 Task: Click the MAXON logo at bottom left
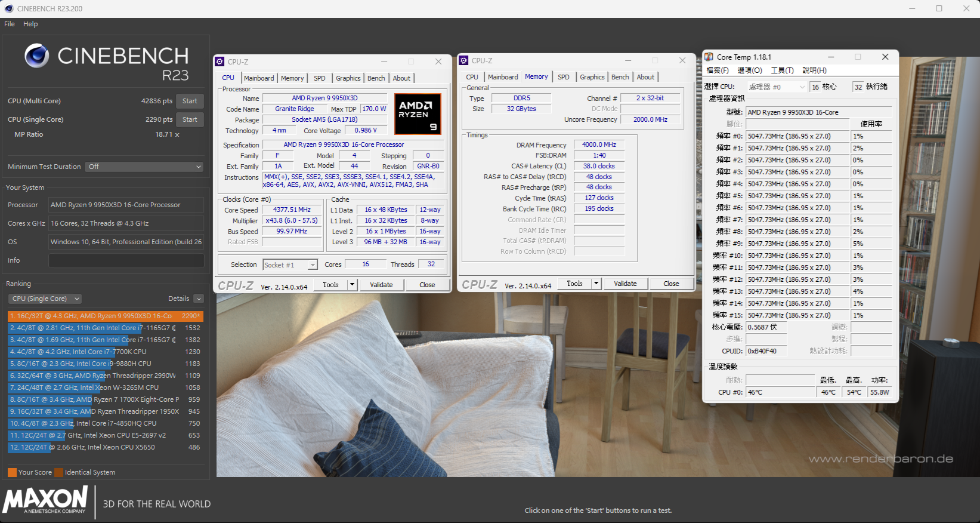coord(46,500)
